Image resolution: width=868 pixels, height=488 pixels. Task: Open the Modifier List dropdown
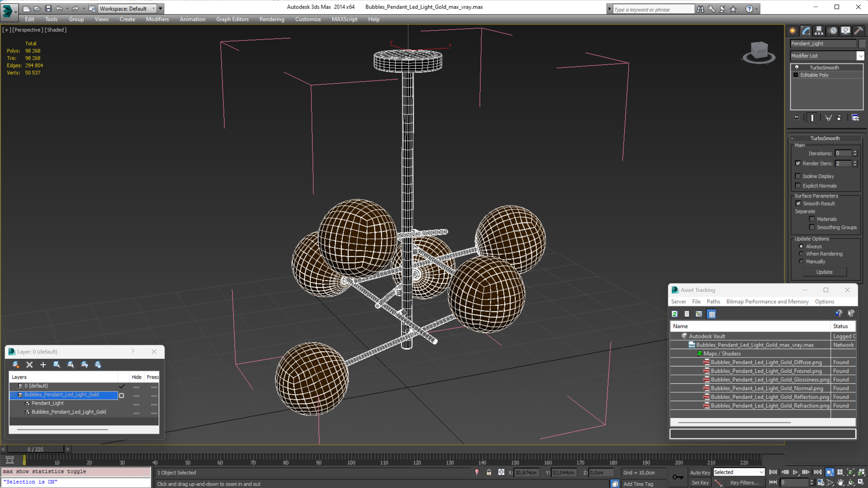click(861, 56)
